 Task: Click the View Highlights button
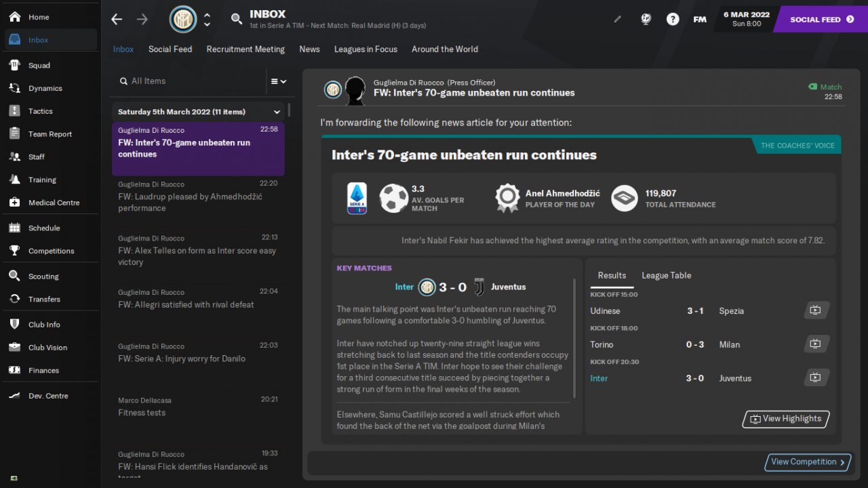786,419
